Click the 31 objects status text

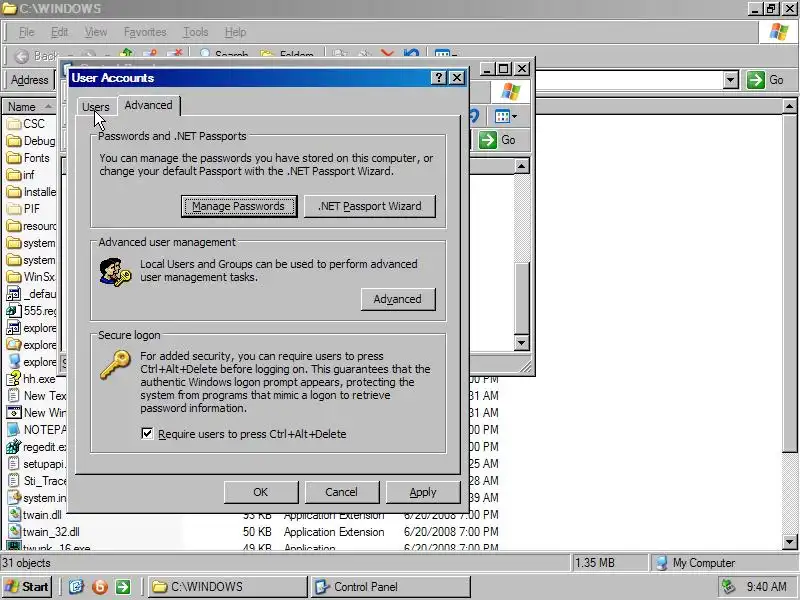click(27, 563)
